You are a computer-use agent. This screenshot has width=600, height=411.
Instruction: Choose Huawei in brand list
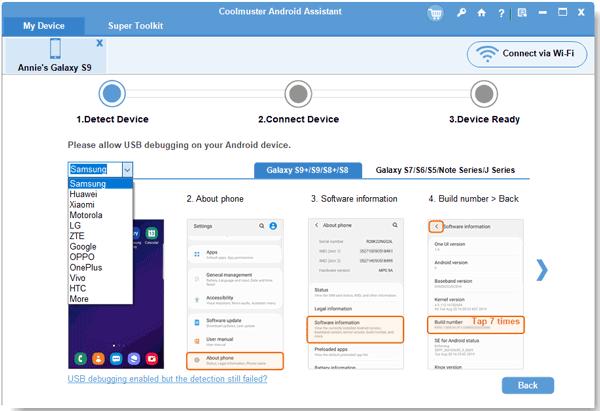(100, 194)
